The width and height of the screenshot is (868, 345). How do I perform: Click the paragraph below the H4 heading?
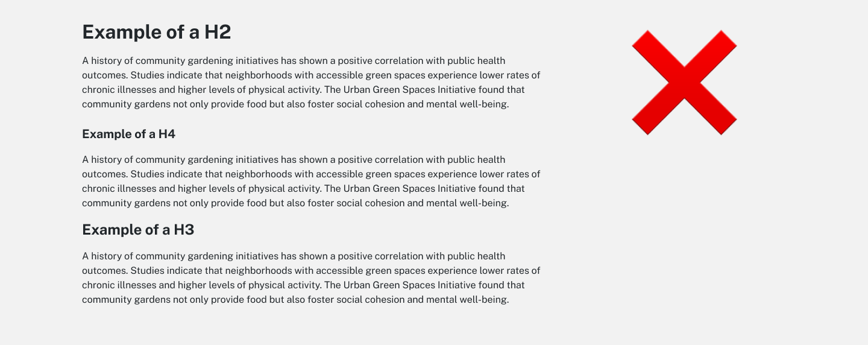[311, 181]
